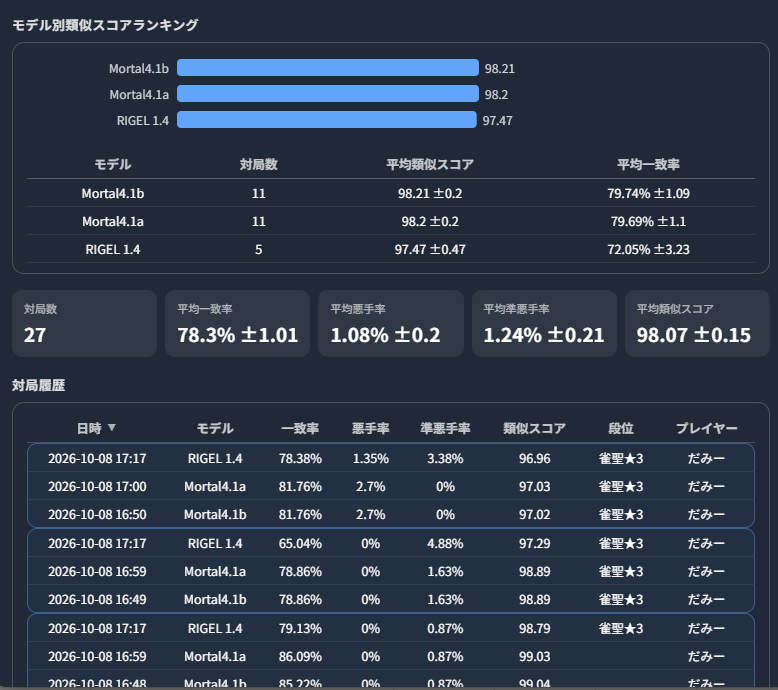The image size is (778, 690).
Task: Click the 悪手率 column header
Action: pyautogui.click(x=370, y=428)
